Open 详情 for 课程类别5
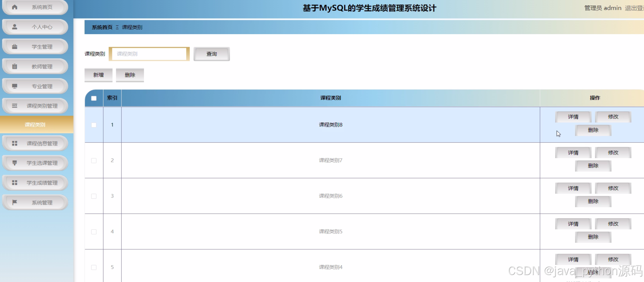This screenshot has height=282, width=644. pyautogui.click(x=573, y=224)
